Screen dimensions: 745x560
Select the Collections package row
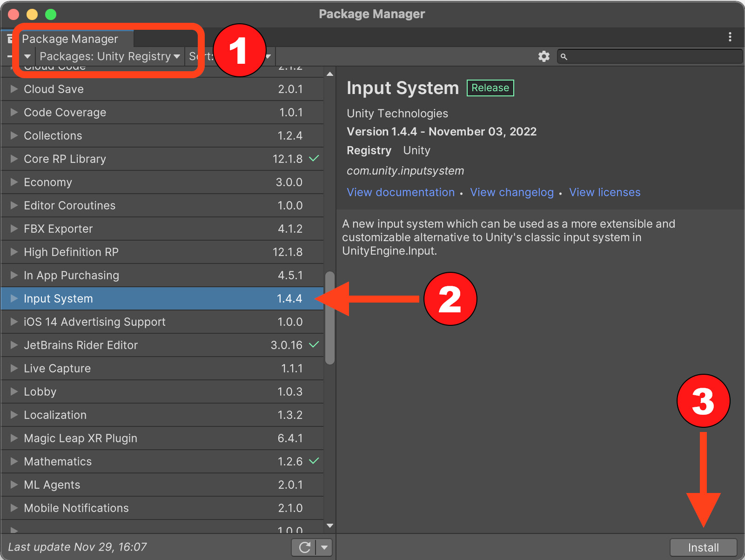(x=162, y=135)
